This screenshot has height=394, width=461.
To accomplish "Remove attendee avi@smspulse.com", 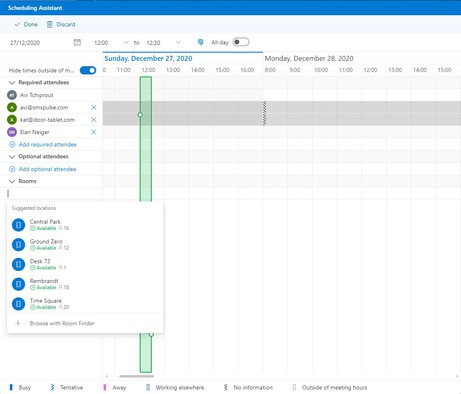I will click(94, 107).
